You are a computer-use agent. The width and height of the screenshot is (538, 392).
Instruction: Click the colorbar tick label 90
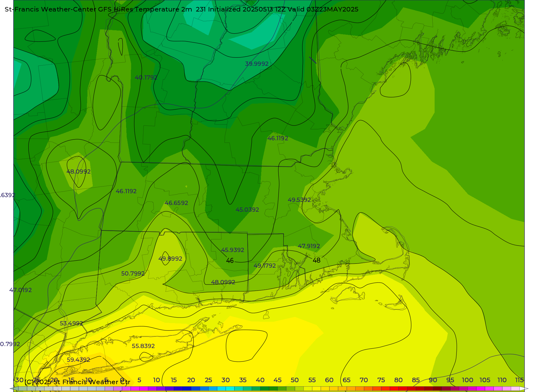433,380
